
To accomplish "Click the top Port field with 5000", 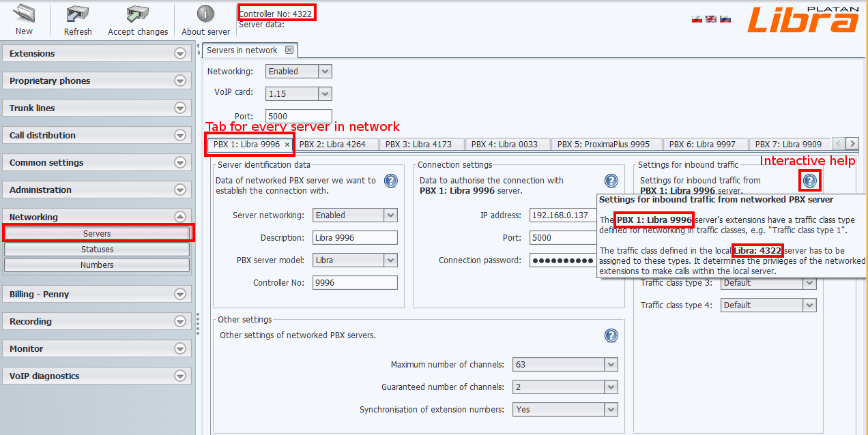I will [x=299, y=116].
